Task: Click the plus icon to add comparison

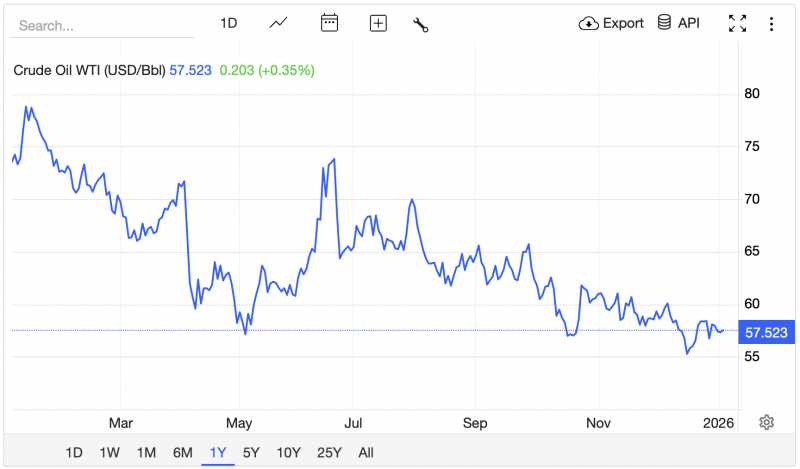Action: tap(378, 23)
